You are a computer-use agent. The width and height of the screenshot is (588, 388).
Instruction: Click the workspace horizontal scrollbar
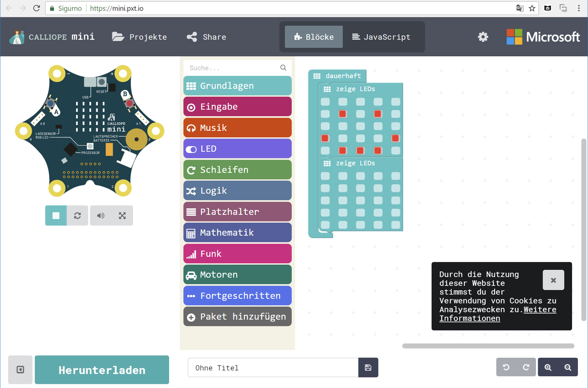click(488, 346)
